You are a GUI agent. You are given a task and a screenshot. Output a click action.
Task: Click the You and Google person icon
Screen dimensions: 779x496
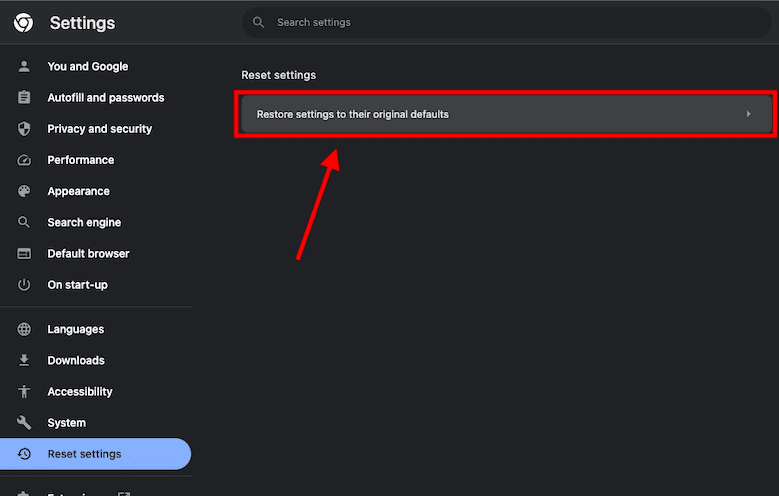pyautogui.click(x=25, y=67)
